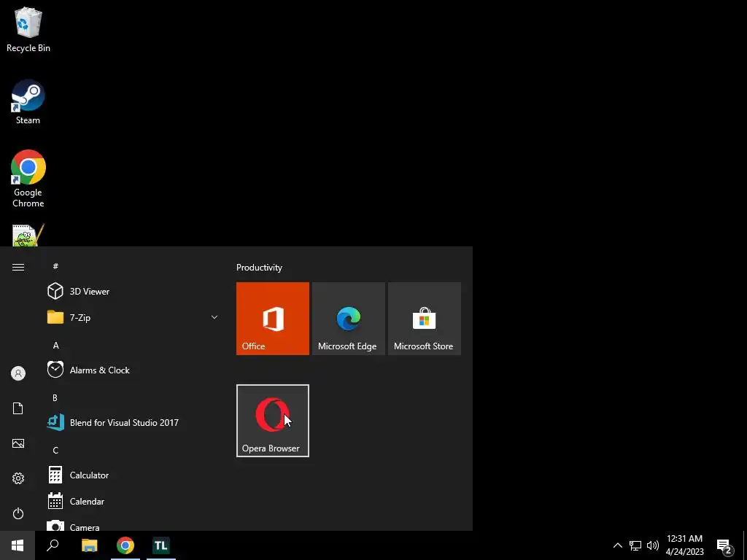Image resolution: width=747 pixels, height=560 pixels.
Task: Click the 'A' letter header in app list
Action: [x=55, y=345]
